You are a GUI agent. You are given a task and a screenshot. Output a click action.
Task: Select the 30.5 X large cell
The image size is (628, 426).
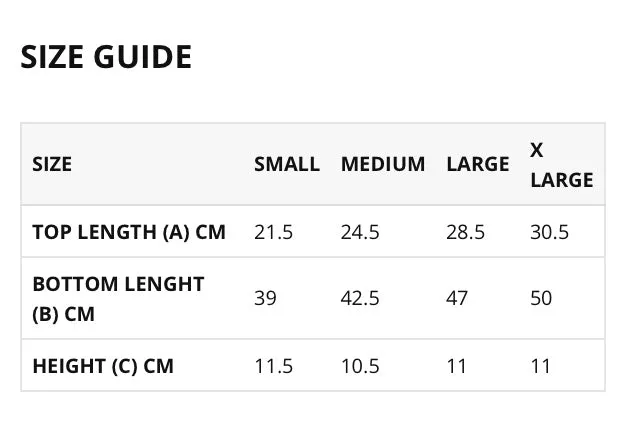(550, 232)
